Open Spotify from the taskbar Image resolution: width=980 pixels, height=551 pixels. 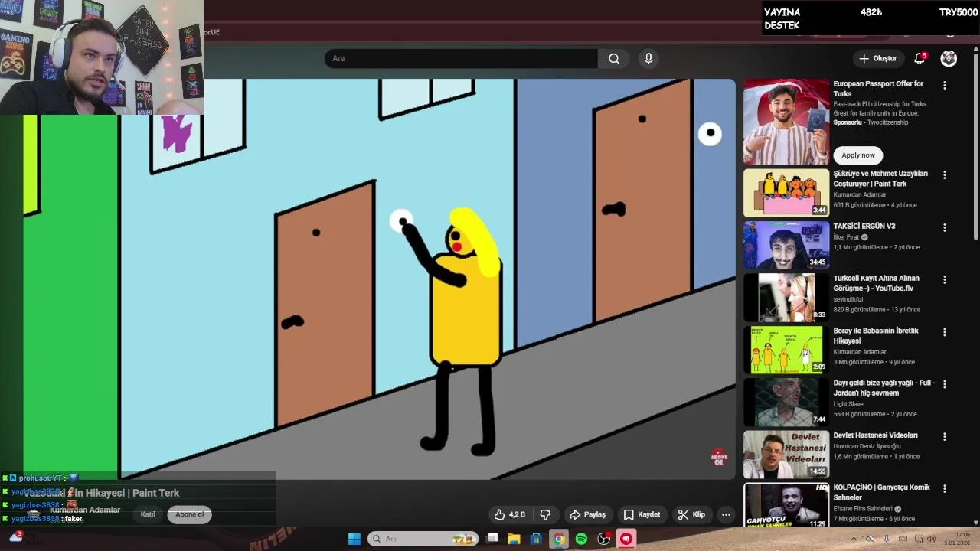pos(581,539)
